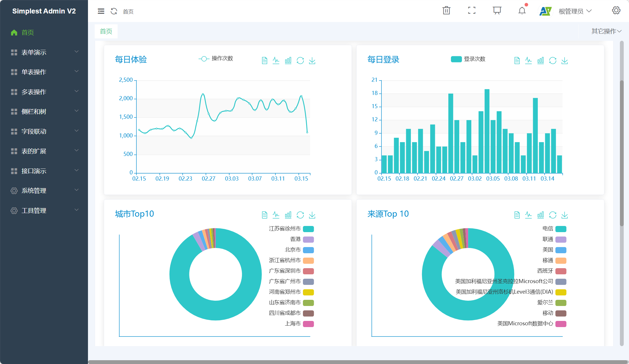Click the 联通 purple legend swatch
This screenshot has height=364, width=629.
coord(561,239)
